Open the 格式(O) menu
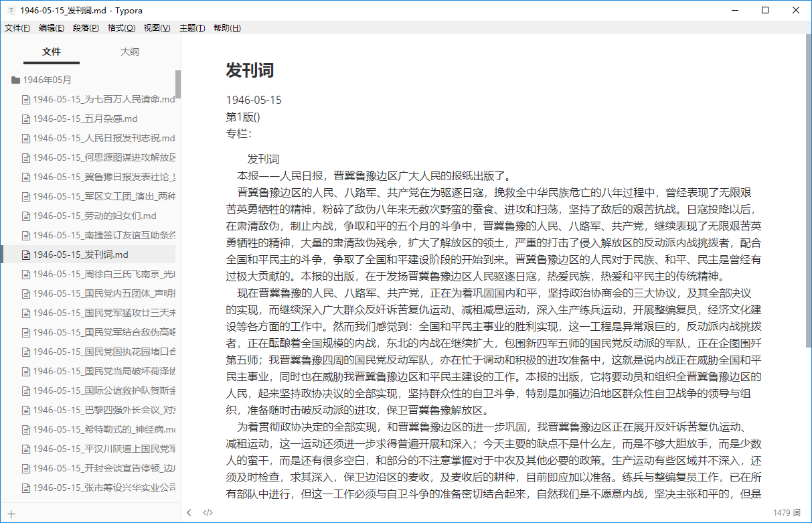Screen dimensions: 812x523 point(121,28)
